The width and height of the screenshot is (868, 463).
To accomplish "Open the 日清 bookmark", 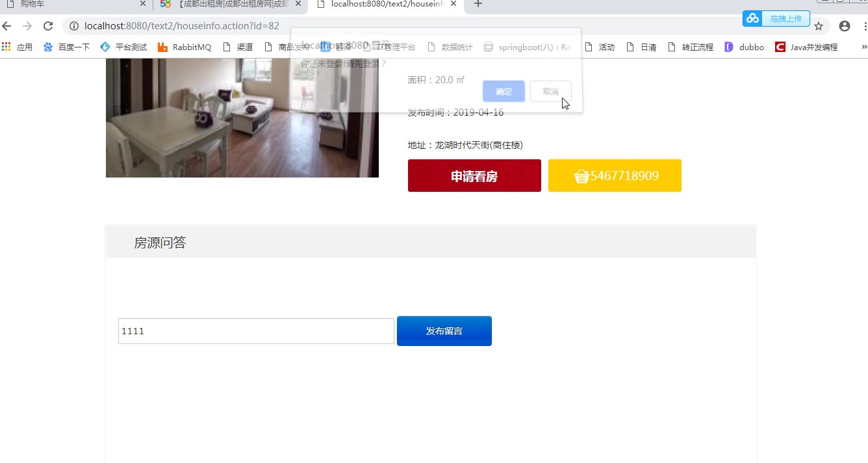I will coord(641,47).
